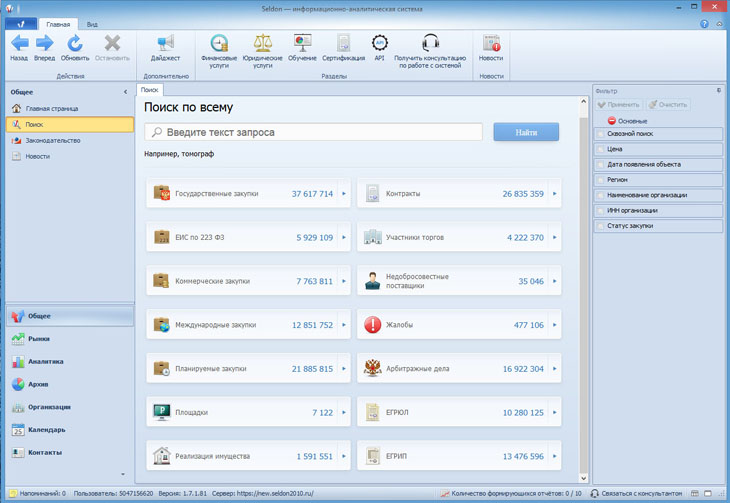730x503 pixels.
Task: Tick the Цена filter checkbox
Action: click(x=601, y=149)
